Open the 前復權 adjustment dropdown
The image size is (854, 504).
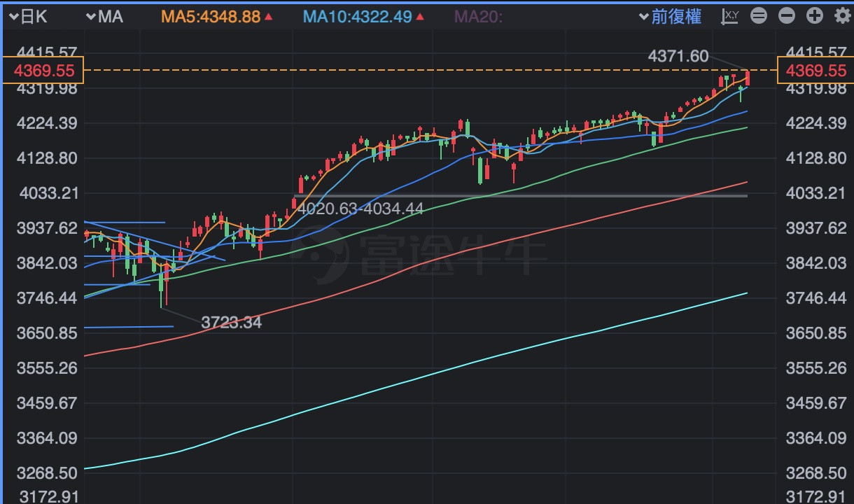[x=670, y=16]
